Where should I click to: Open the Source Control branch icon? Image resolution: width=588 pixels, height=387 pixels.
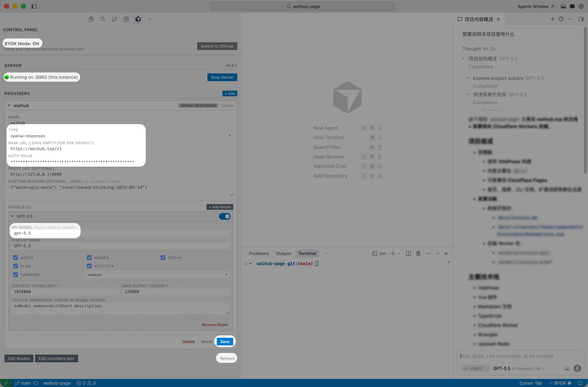[x=114, y=19]
